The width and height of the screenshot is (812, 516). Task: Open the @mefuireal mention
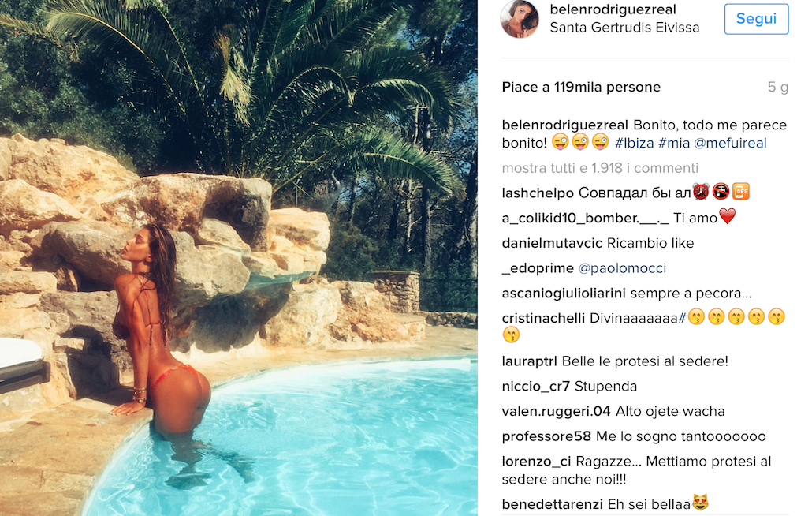point(730,143)
